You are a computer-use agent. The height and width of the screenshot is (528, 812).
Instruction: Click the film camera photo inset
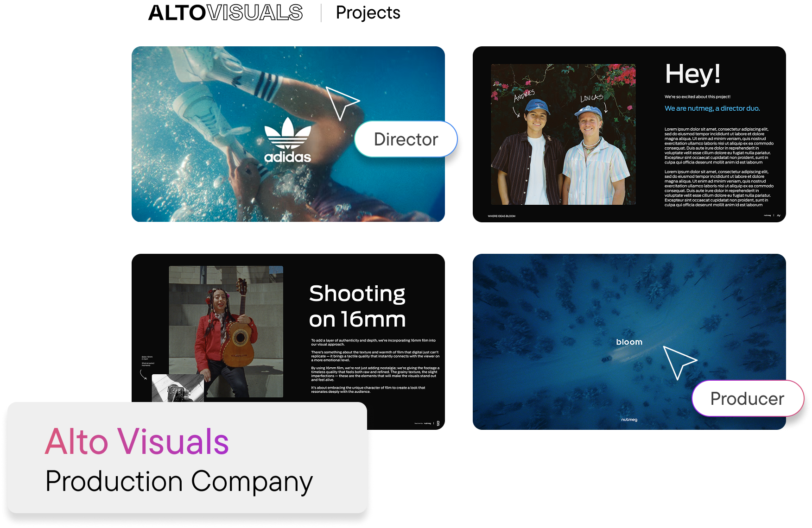[x=178, y=388]
